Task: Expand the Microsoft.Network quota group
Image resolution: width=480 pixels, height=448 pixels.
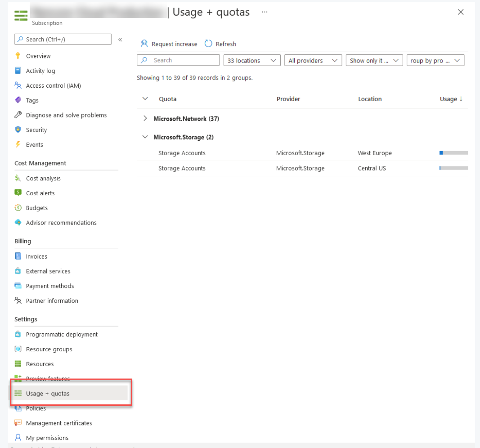Action: 146,118
